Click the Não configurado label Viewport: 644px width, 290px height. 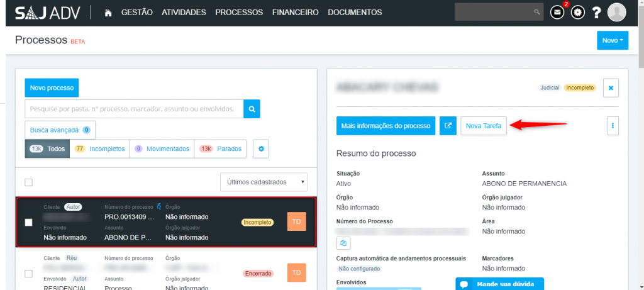[359, 269]
